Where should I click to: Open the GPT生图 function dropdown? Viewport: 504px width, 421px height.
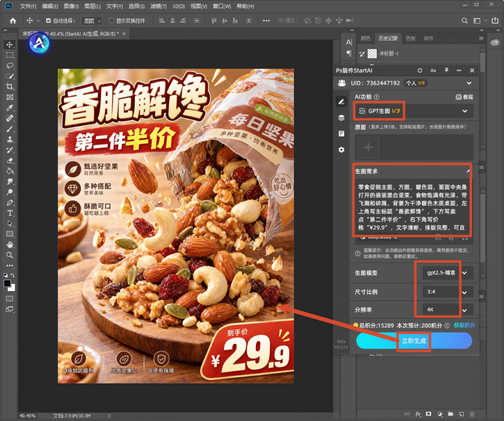414,111
